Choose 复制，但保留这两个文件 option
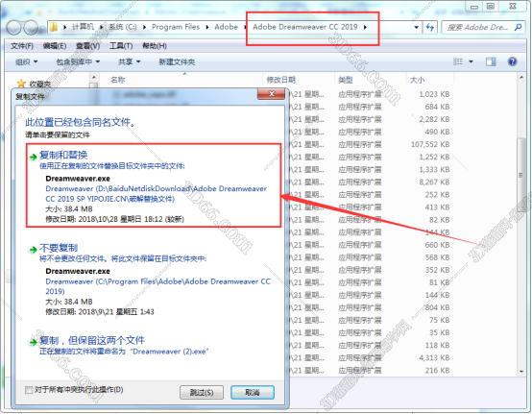The image size is (532, 414). pos(154,346)
